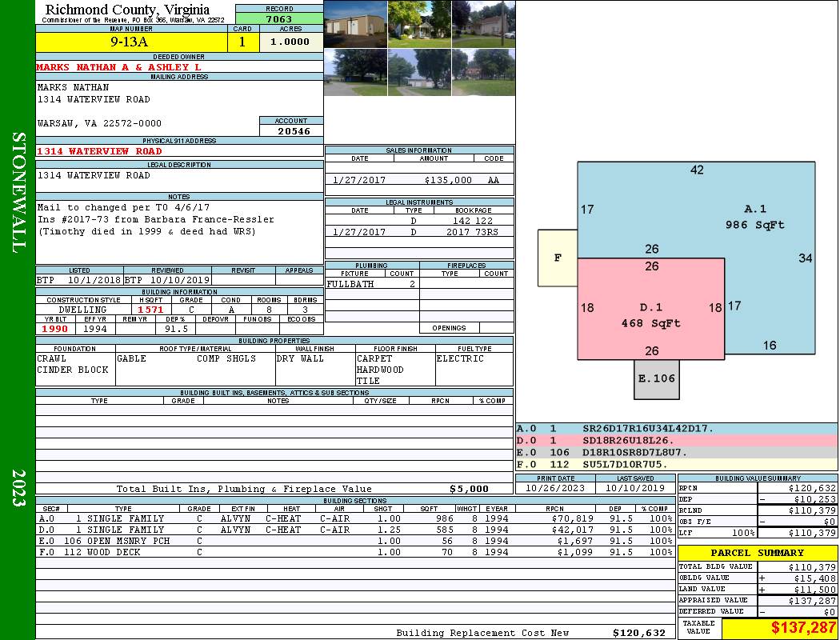The image size is (840, 640).
Task: Select the D.0 SINGLE FAMILY building section row
Action: pos(355,530)
